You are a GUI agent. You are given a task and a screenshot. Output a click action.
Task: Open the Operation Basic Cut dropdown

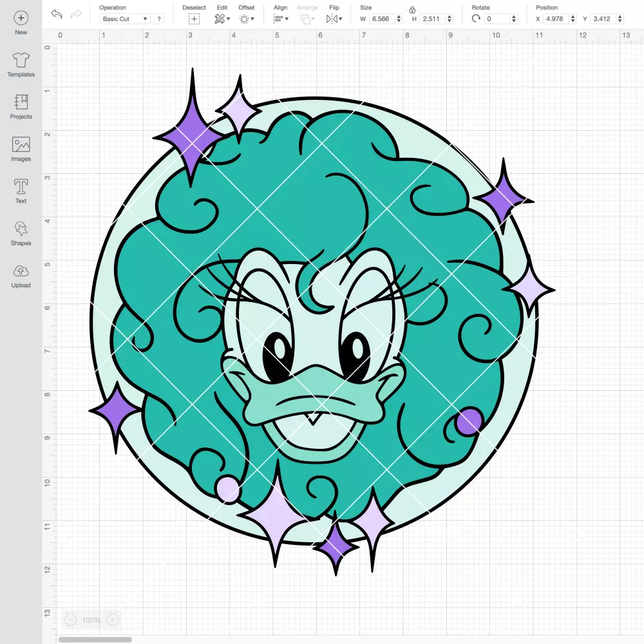click(125, 19)
